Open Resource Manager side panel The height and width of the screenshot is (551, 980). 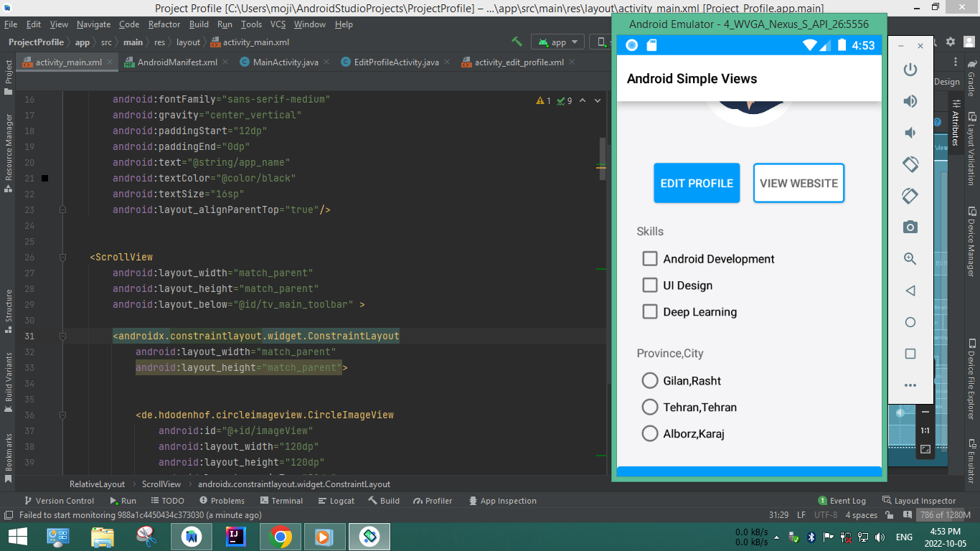[x=9, y=152]
